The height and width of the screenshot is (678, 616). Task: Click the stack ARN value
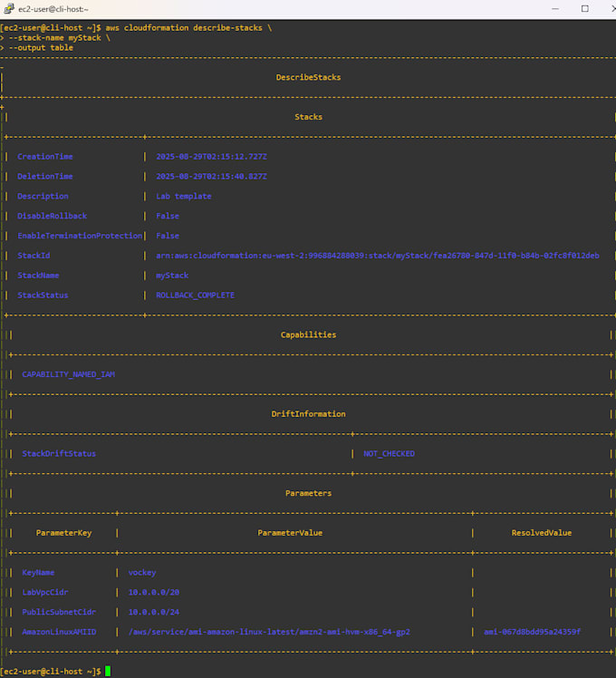pyautogui.click(x=378, y=256)
